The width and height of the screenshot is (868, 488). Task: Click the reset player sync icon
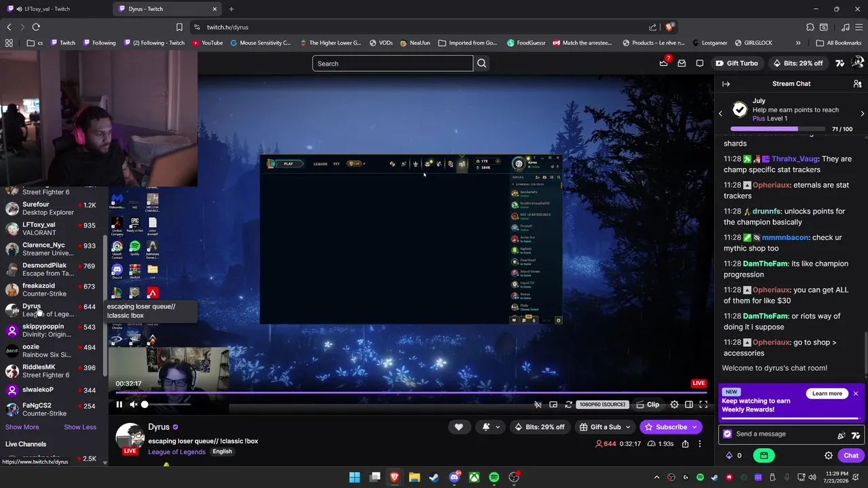pos(568,405)
